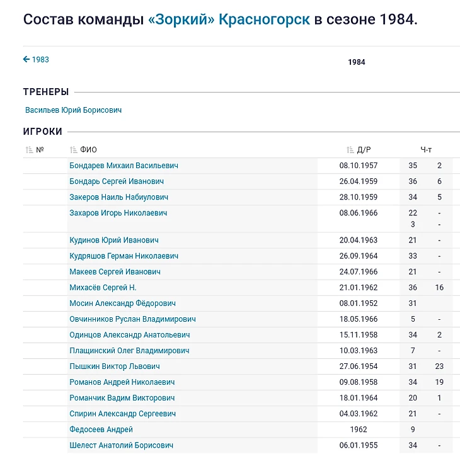460x476 pixels.
Task: Select birth date 20.04.1963
Action: coord(359,240)
